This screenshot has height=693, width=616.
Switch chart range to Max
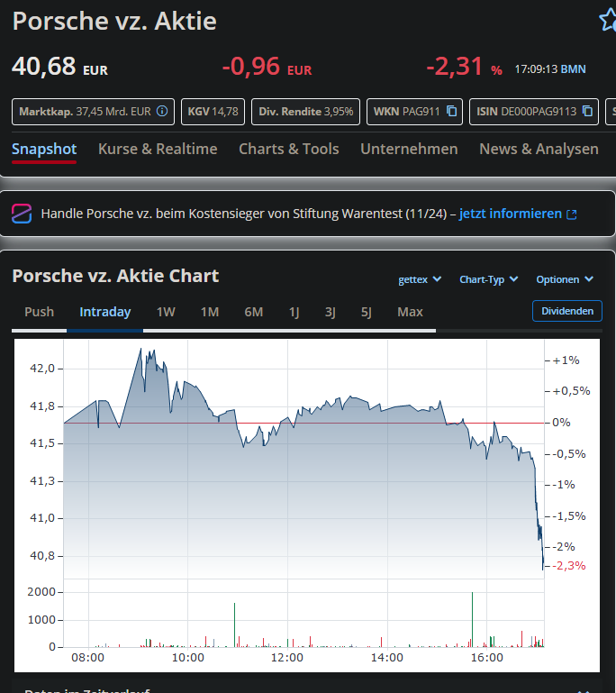pyautogui.click(x=410, y=312)
